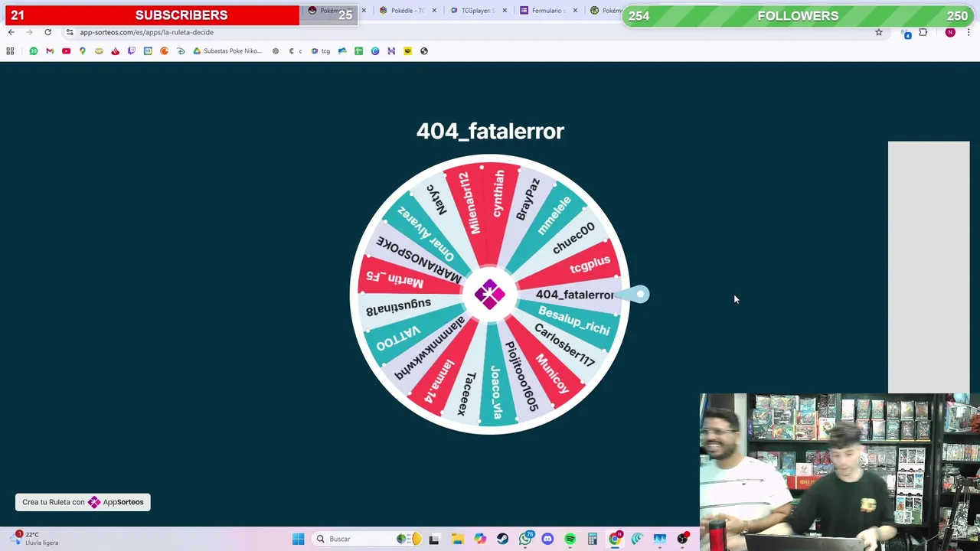980x551 pixels.
Task: Open Spotify from the taskbar
Action: tap(570, 539)
